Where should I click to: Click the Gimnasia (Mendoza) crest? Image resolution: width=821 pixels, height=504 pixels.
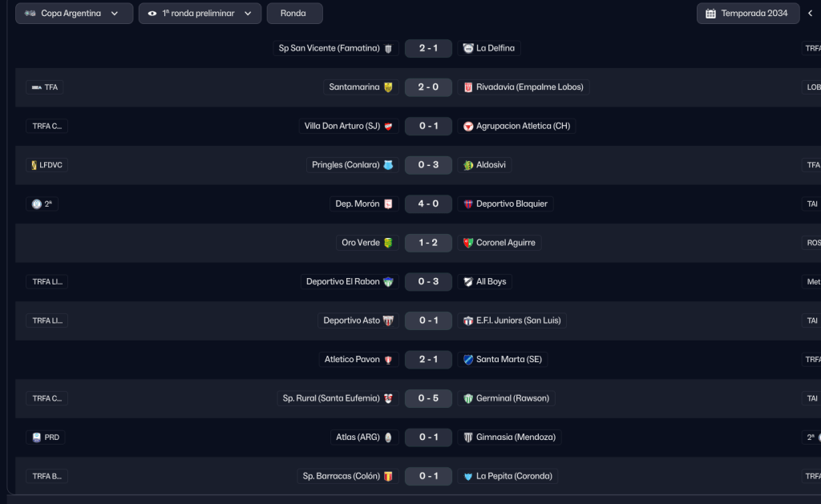468,437
